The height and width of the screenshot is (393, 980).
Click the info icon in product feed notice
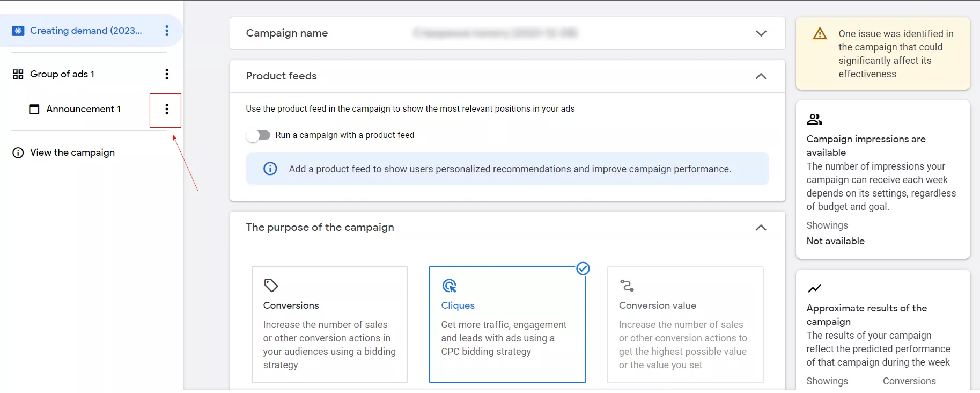coord(270,169)
